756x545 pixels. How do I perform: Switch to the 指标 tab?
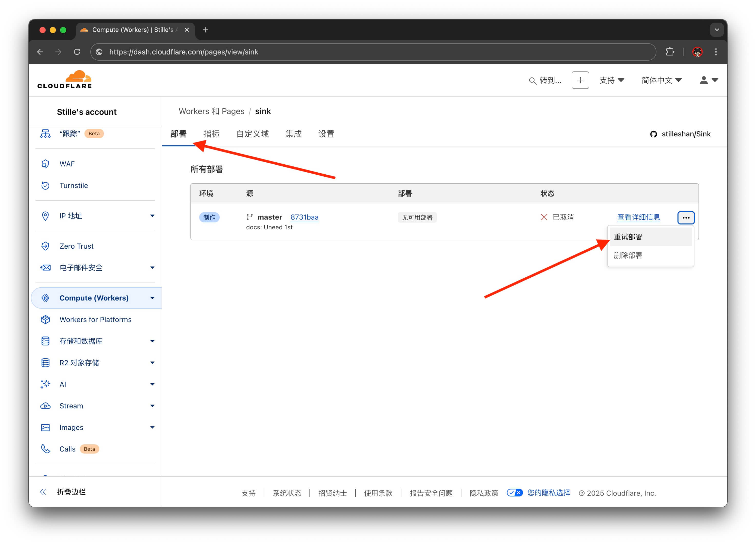211,134
